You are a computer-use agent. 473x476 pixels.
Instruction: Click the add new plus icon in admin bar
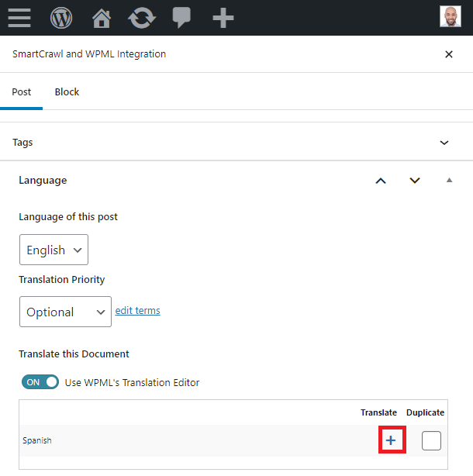point(223,18)
